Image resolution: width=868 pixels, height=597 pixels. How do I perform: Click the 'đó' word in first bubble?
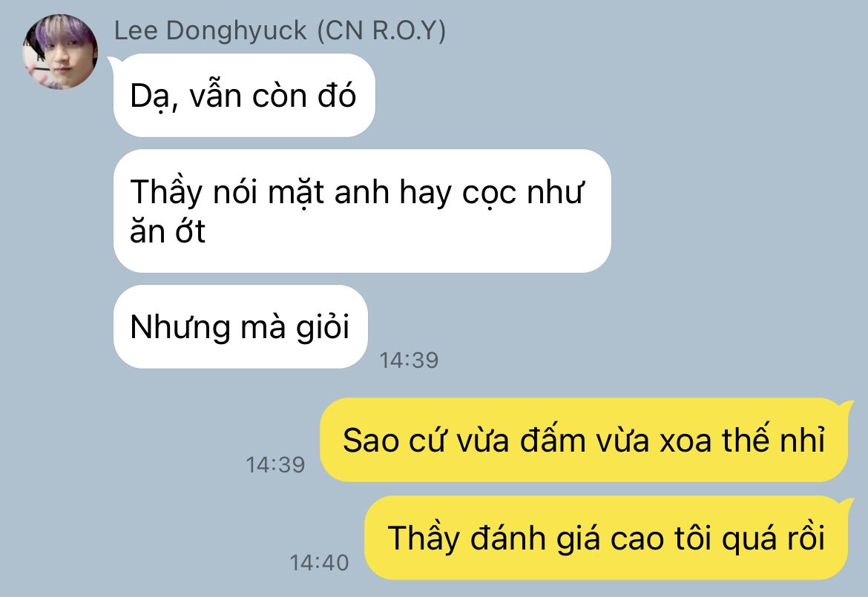[337, 95]
